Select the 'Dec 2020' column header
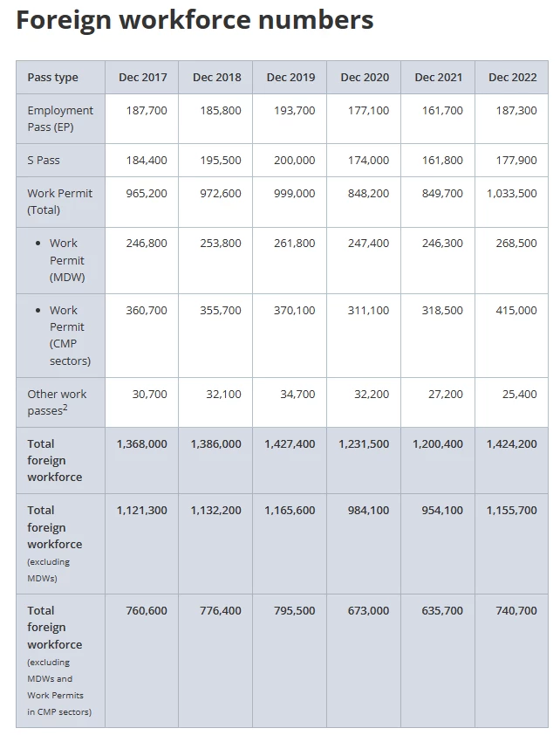Viewport: 560px width, 742px height. 365,77
